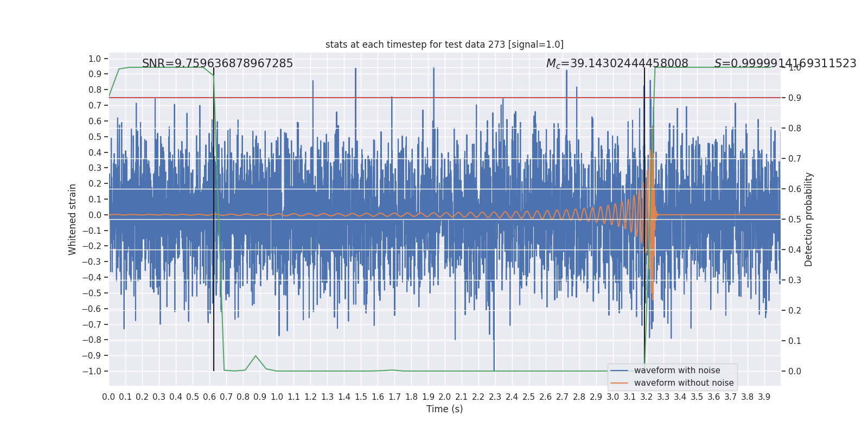Click the 0.9 tick on detection probability axis
Viewport: 868px width, 434px height.
(x=794, y=98)
